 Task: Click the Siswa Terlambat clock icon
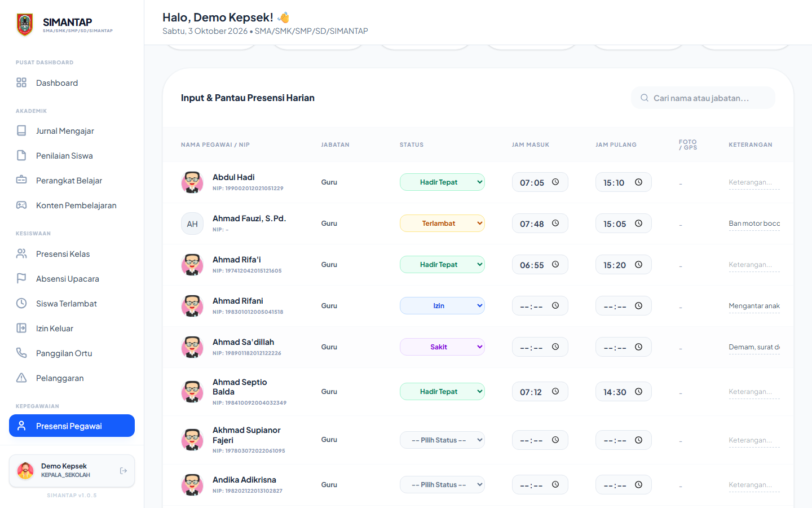[21, 303]
